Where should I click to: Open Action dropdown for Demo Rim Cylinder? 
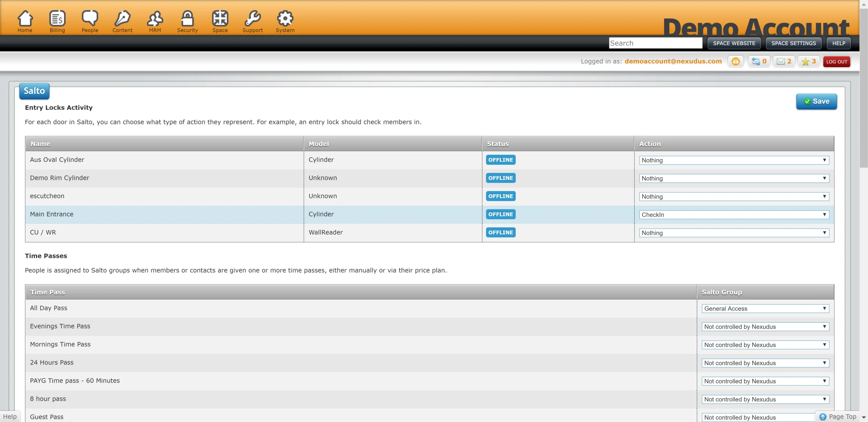pyautogui.click(x=734, y=178)
